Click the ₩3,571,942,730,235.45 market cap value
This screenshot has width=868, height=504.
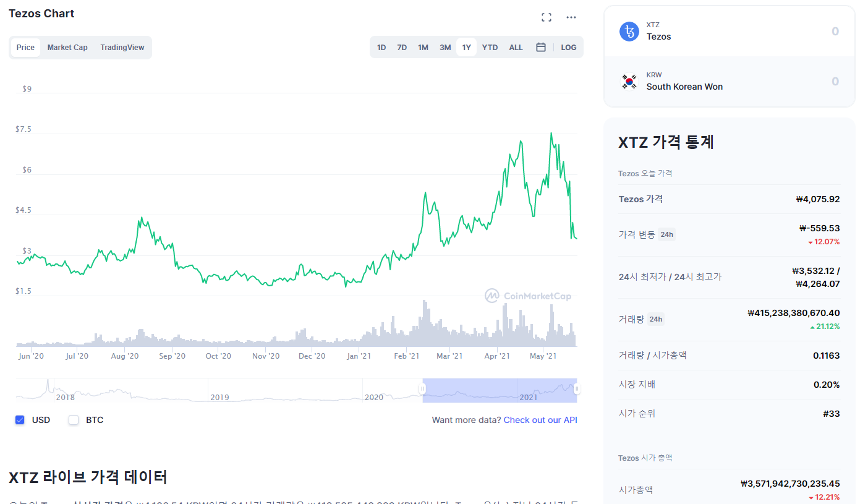coord(790,484)
